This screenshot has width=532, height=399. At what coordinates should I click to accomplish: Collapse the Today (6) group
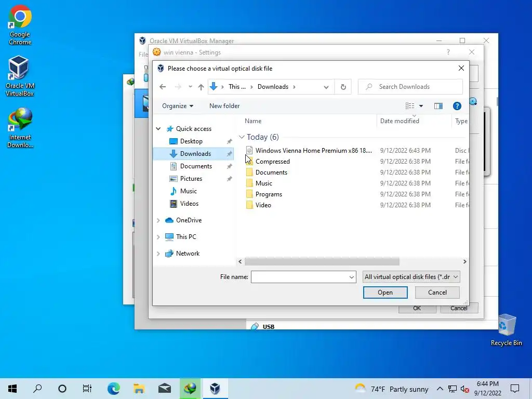[x=242, y=137]
